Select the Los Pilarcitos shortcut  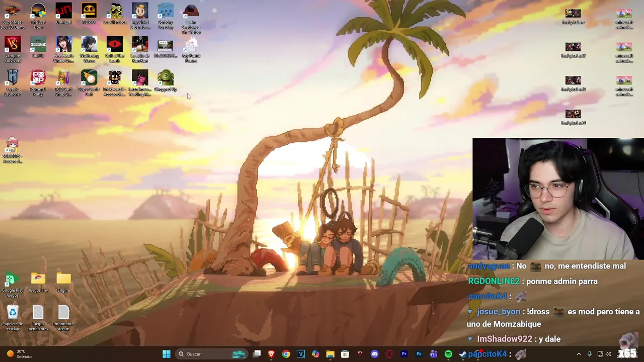(114, 14)
